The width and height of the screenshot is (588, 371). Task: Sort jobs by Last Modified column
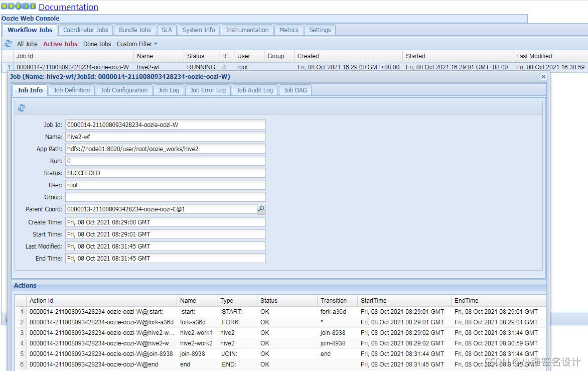pyautogui.click(x=550, y=56)
